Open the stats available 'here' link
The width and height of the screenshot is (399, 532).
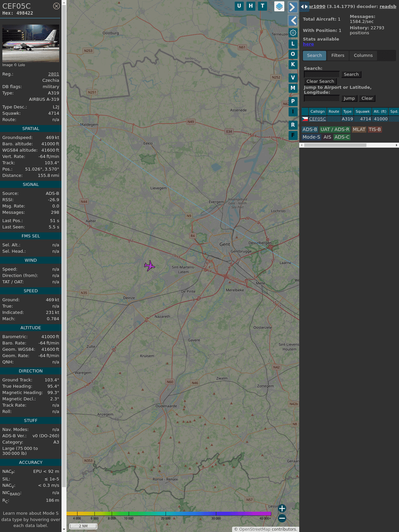(x=308, y=44)
